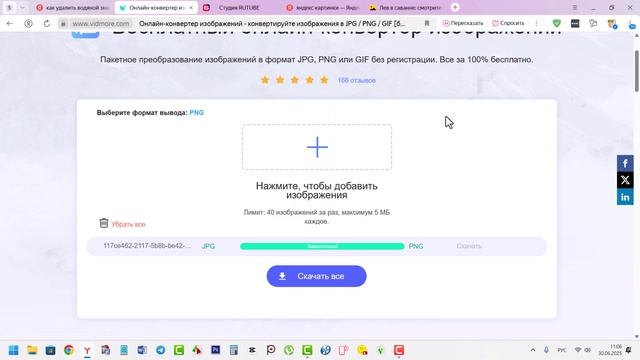Click the Yandex Browser taskbar icon

point(87,350)
